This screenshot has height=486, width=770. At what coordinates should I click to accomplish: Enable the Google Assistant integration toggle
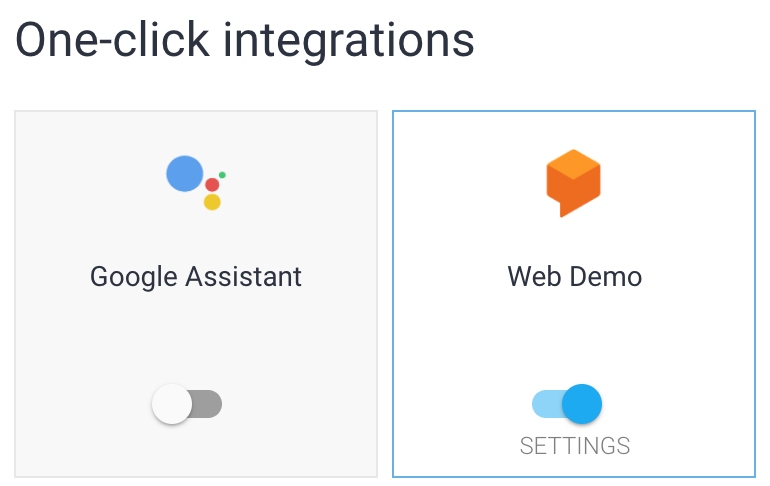click(x=187, y=404)
